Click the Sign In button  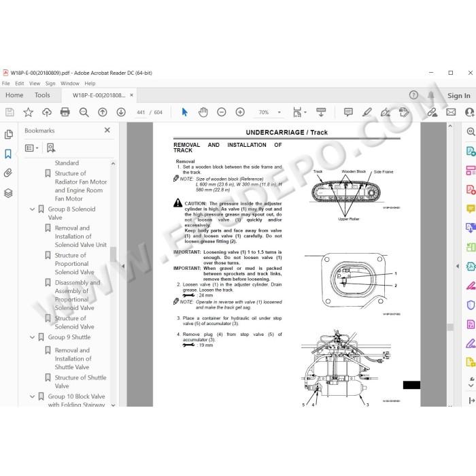coord(458,96)
